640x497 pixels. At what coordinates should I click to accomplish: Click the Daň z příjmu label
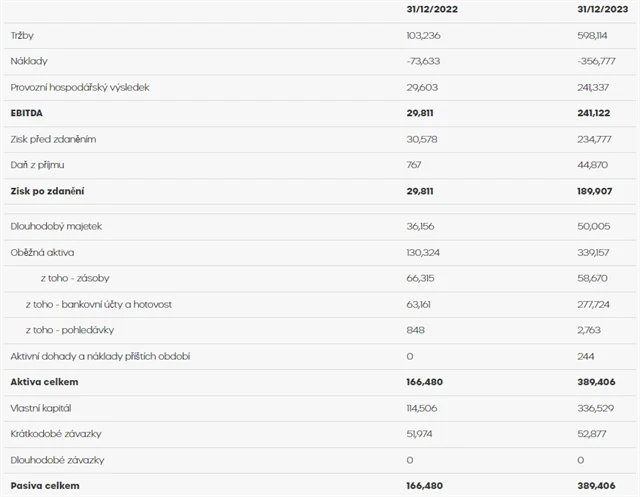coord(37,164)
